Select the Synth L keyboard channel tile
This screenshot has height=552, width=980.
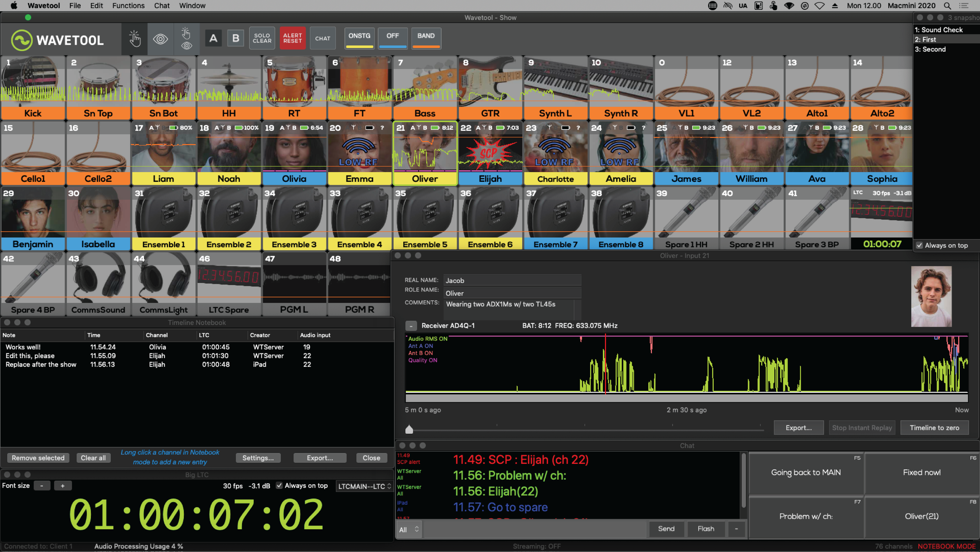point(555,88)
